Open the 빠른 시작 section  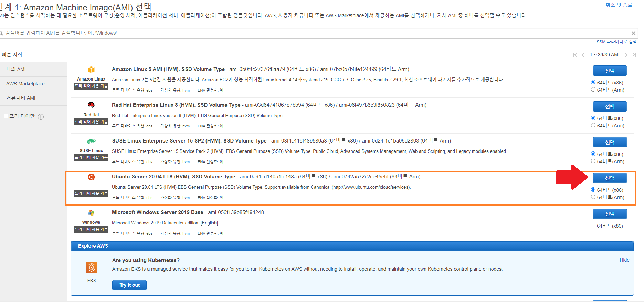pyautogui.click(x=12, y=55)
